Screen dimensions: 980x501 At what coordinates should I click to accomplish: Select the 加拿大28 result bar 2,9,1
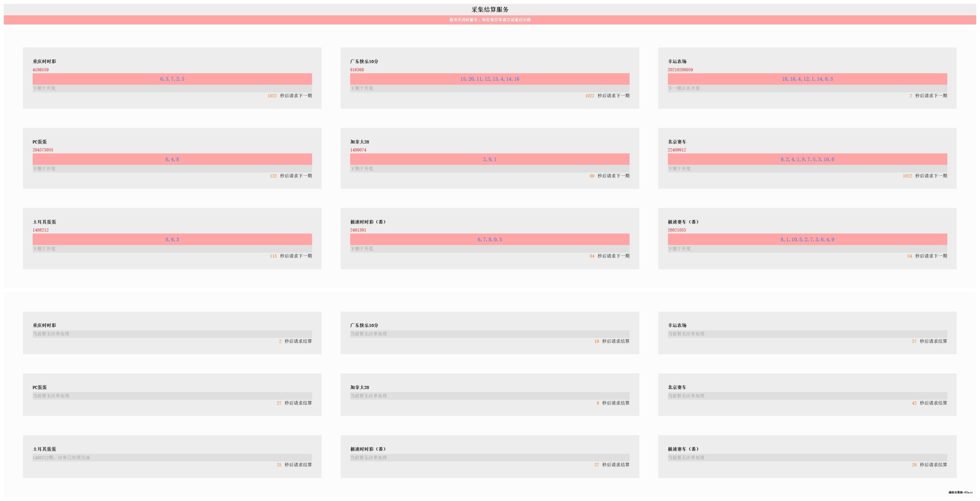coord(489,159)
